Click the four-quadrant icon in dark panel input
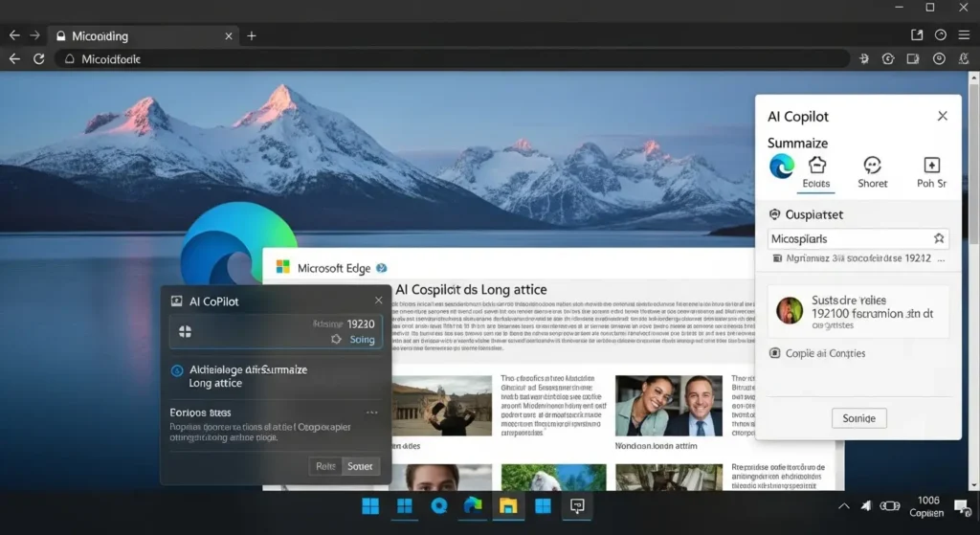This screenshot has height=535, width=980. 185,331
